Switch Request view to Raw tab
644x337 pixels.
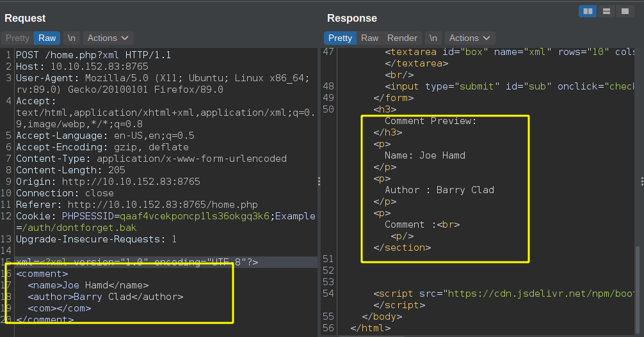click(47, 38)
